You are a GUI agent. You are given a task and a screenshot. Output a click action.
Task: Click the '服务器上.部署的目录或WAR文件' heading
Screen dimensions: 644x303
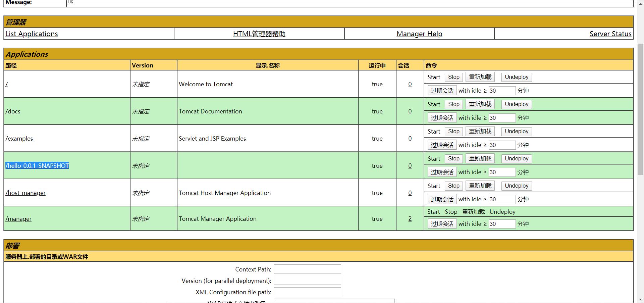point(47,257)
